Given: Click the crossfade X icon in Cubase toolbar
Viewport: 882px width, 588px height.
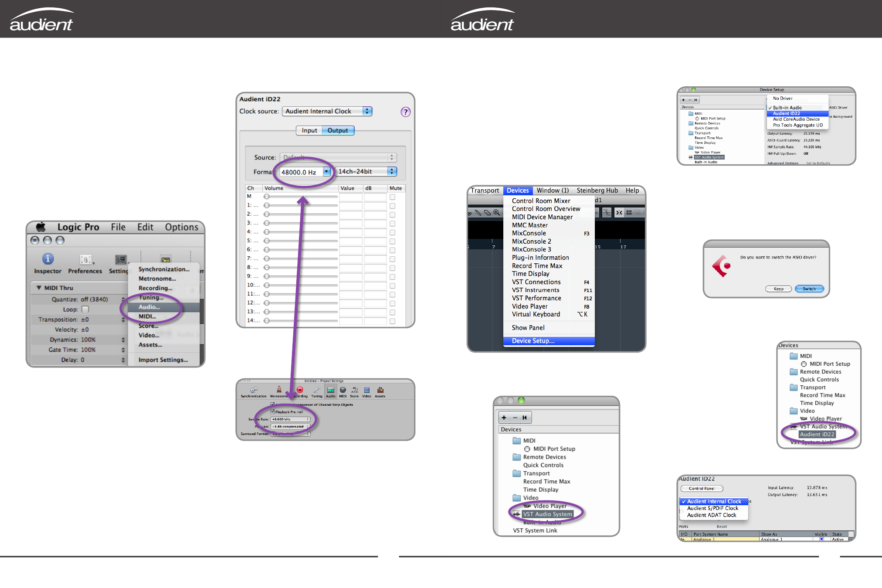Looking at the screenshot, I should click(x=619, y=213).
